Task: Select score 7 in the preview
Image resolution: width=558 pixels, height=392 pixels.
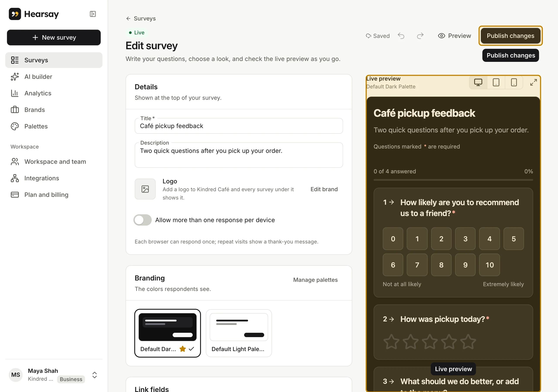Action: pyautogui.click(x=417, y=265)
